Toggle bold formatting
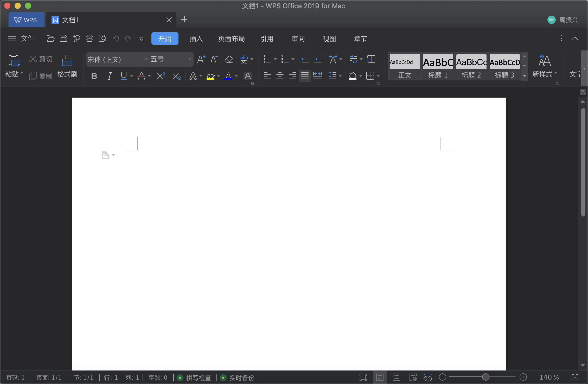The image size is (588, 384). [94, 76]
